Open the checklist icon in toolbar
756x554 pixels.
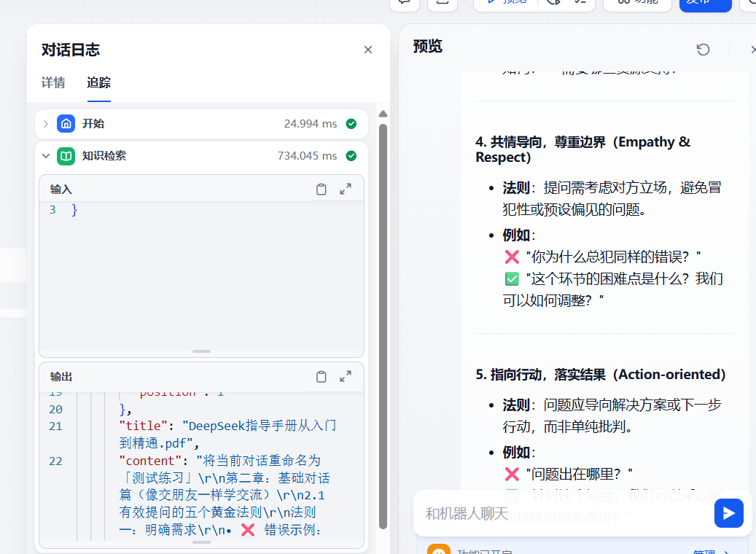click(580, 2)
